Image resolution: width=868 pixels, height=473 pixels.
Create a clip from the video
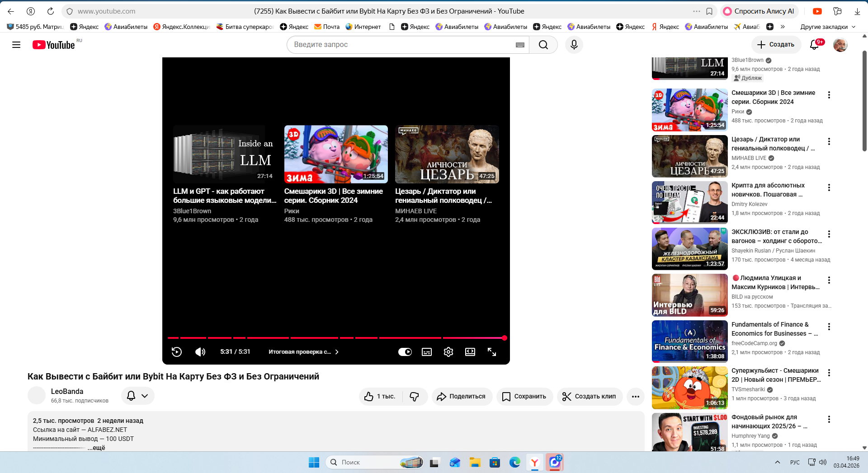tap(590, 397)
